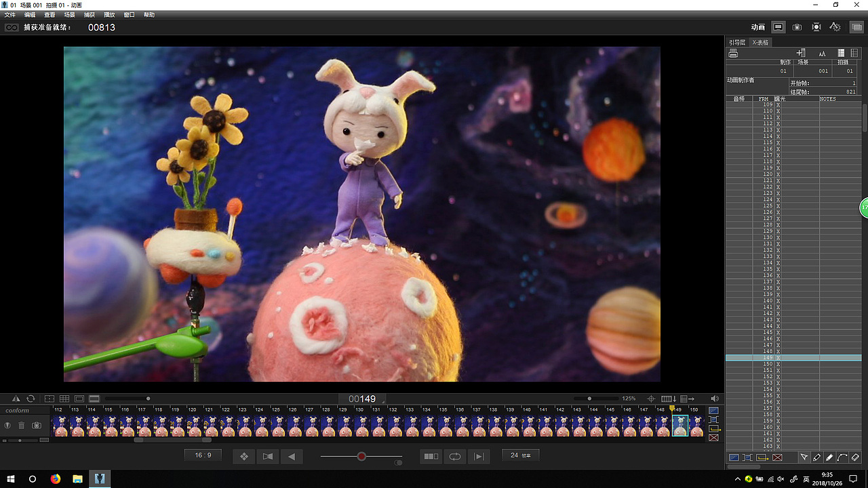Open the DMX lighting workspace
The width and height of the screenshot is (868, 488).
(816, 27)
